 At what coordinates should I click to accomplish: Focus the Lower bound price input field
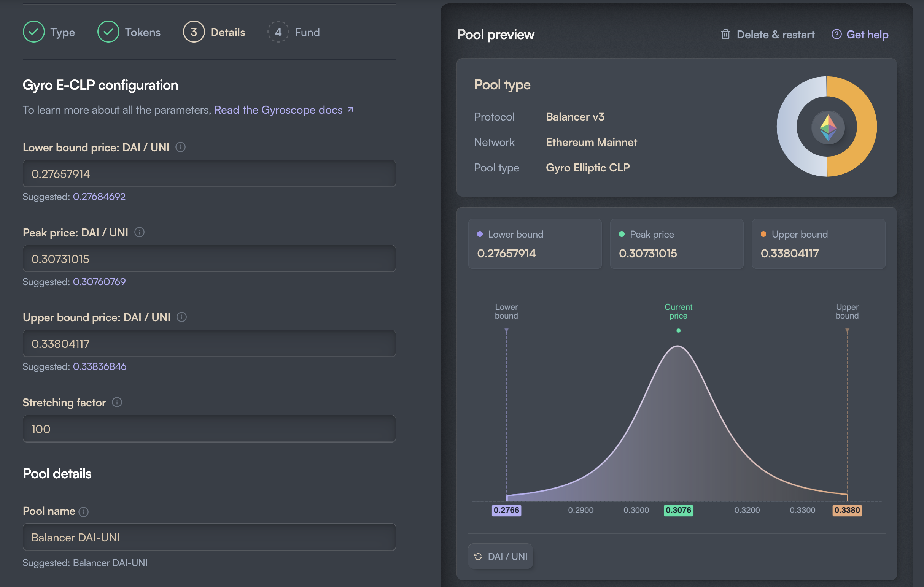pyautogui.click(x=209, y=174)
